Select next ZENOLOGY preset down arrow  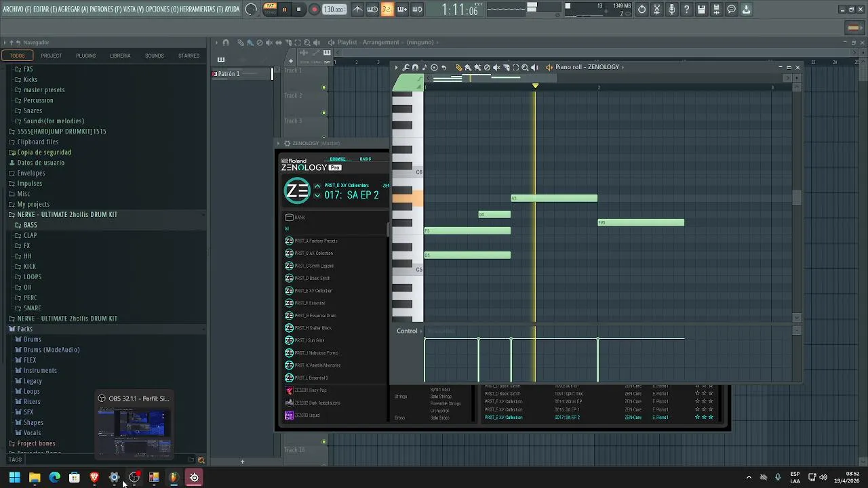click(x=317, y=196)
